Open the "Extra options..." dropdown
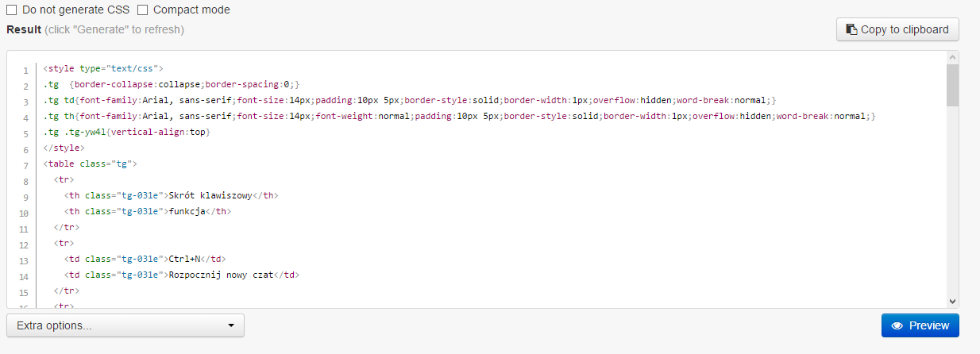This screenshot has height=354, width=980. point(125,325)
